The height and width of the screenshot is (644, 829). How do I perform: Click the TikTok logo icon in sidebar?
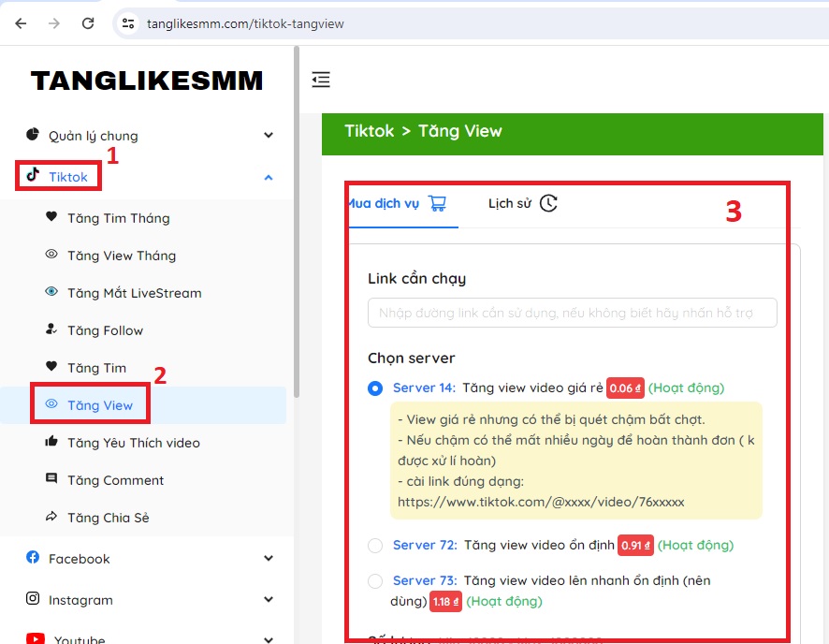click(33, 175)
